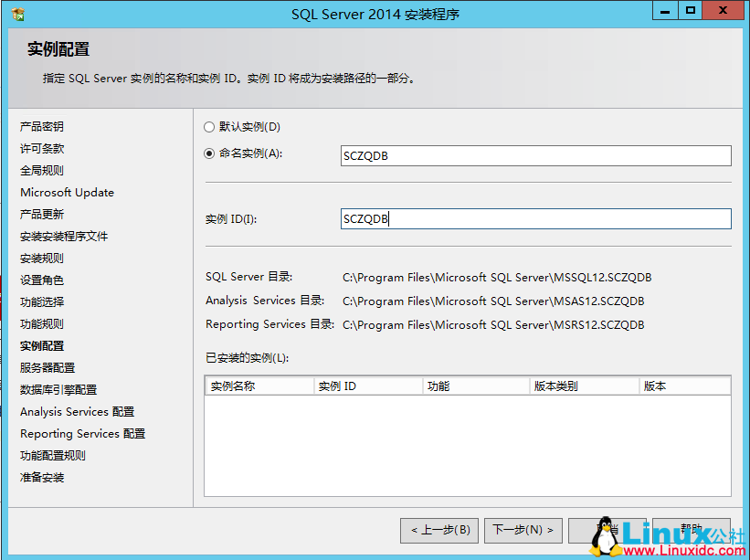Screen dimensions: 750x560
Task: Click the 上一步(B) button
Action: point(438,530)
